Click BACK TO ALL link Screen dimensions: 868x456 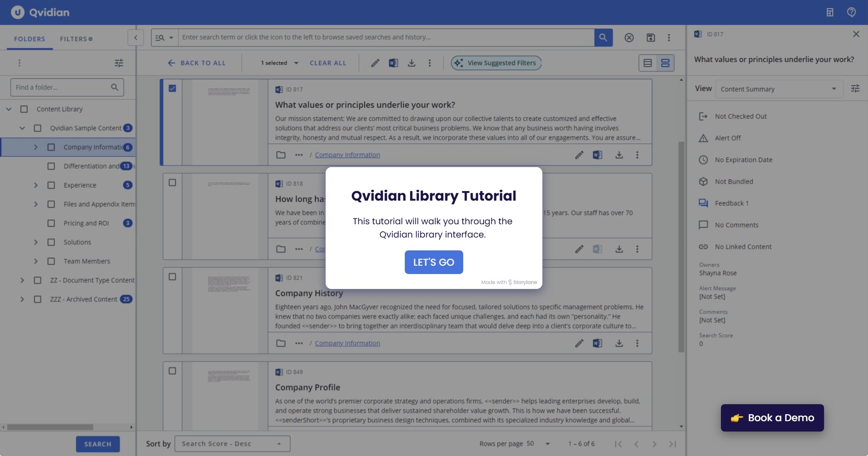197,63
